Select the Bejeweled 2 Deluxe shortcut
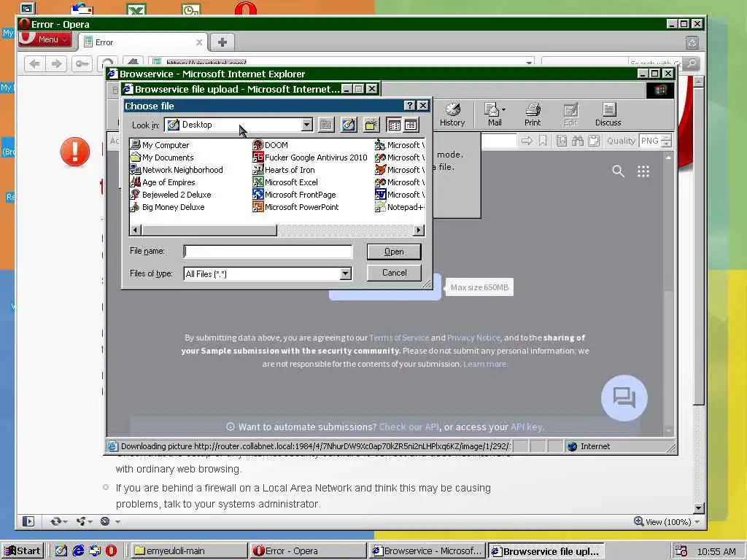This screenshot has height=560, width=747. (x=171, y=194)
